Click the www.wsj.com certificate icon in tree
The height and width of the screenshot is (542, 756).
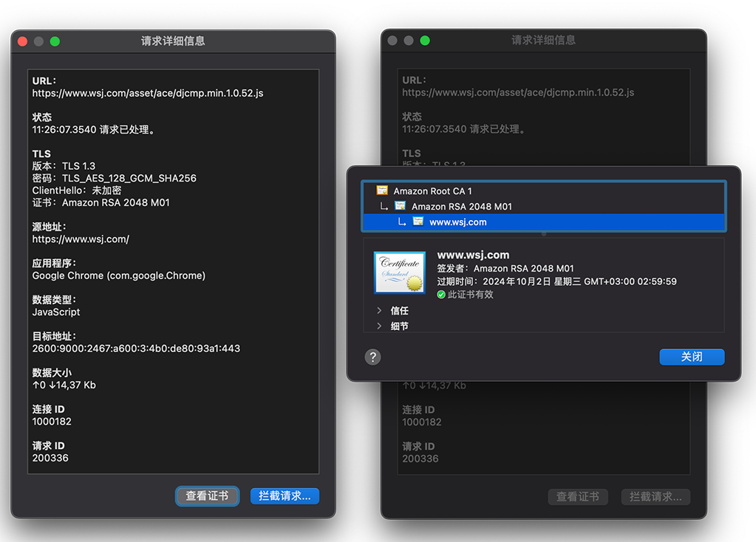coord(418,221)
